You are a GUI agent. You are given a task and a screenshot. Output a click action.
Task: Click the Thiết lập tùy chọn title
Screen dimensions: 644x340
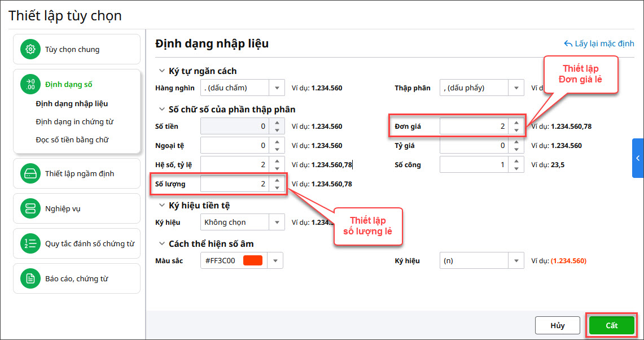(x=65, y=16)
